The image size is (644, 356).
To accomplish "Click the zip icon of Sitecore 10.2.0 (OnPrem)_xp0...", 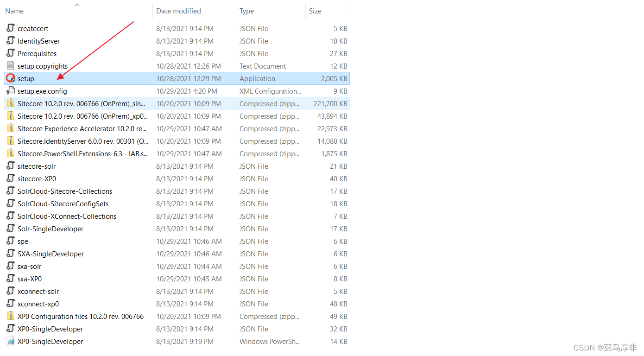I will (x=11, y=116).
